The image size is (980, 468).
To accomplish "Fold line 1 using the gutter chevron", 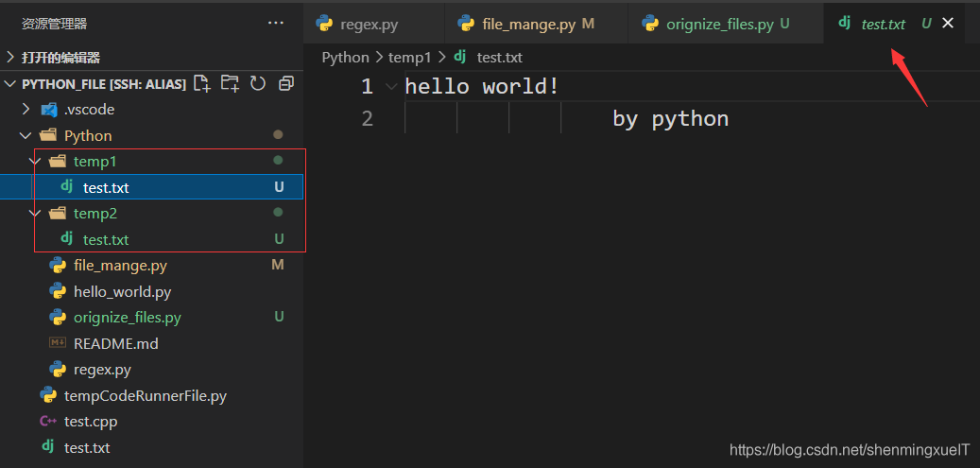I will coord(391,87).
